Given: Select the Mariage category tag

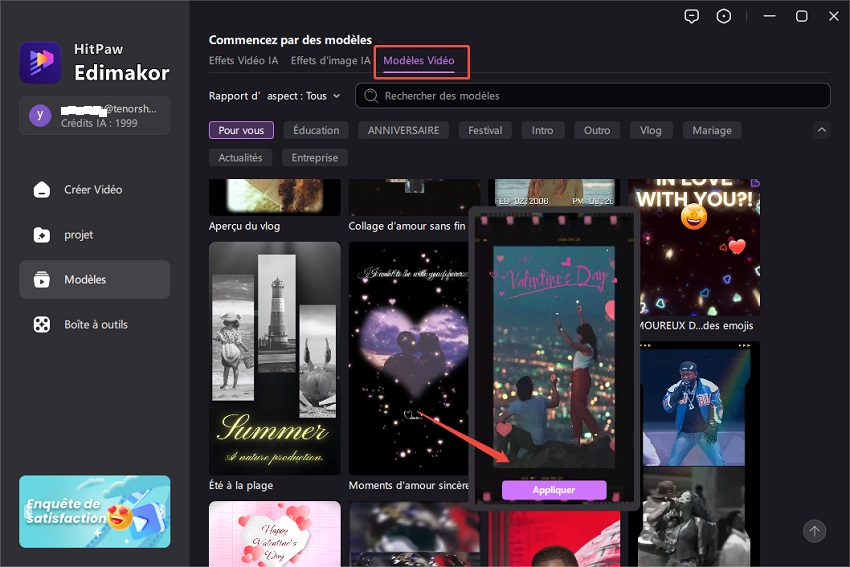Looking at the screenshot, I should tap(712, 130).
